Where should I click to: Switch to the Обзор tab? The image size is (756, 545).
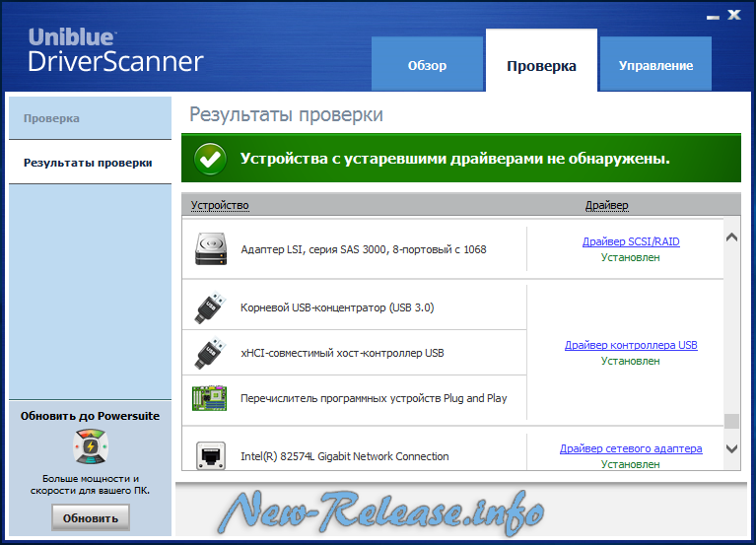[427, 64]
